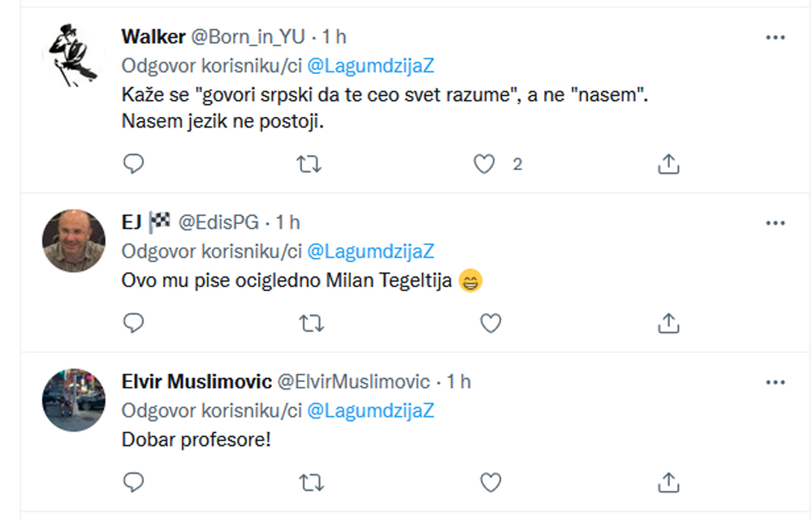Reply to Walker's tweet
The height and width of the screenshot is (520, 812).
point(133,165)
